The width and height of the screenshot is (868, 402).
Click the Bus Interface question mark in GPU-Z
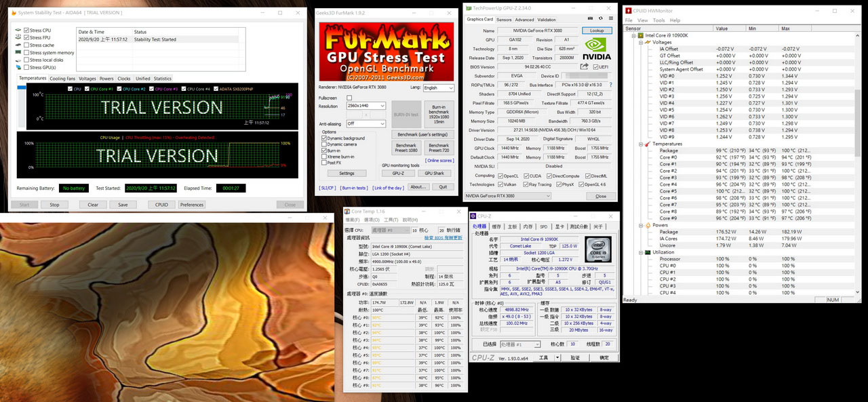(610, 85)
